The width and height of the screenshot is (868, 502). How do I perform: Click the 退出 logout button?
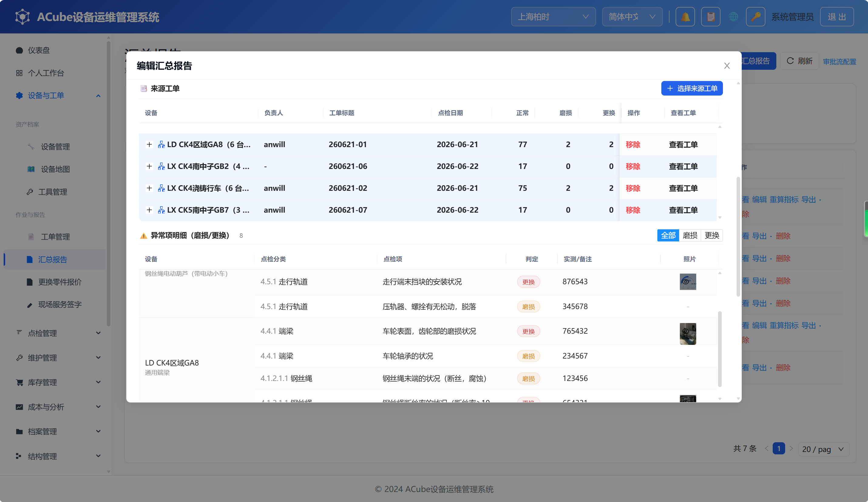[x=837, y=16]
